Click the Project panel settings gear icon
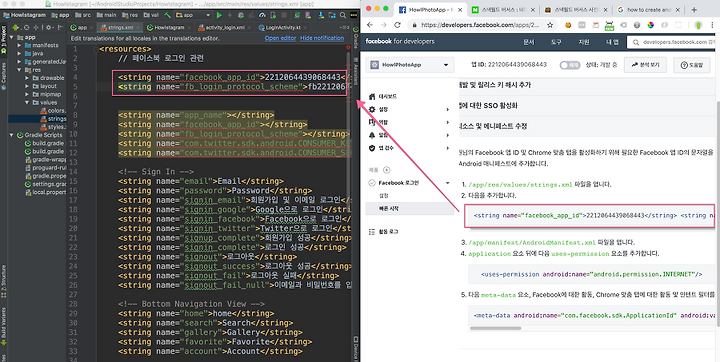Image resolution: width=720 pixels, height=362 pixels. 49,28
